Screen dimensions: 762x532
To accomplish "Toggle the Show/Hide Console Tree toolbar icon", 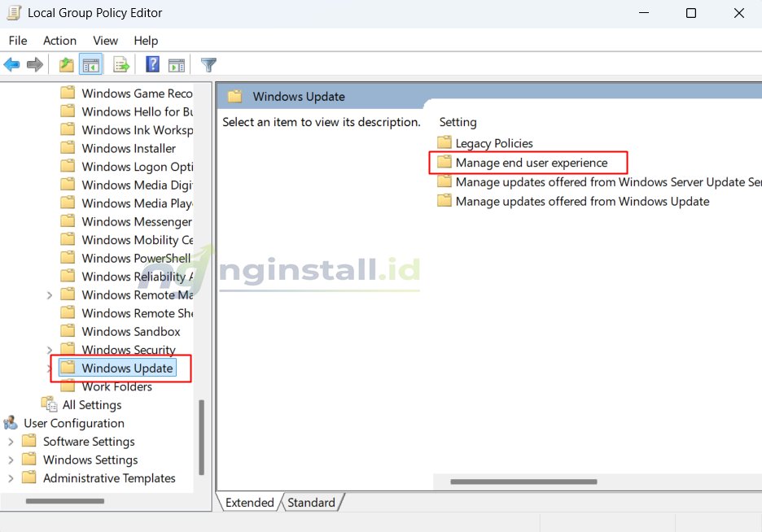I will (x=90, y=64).
